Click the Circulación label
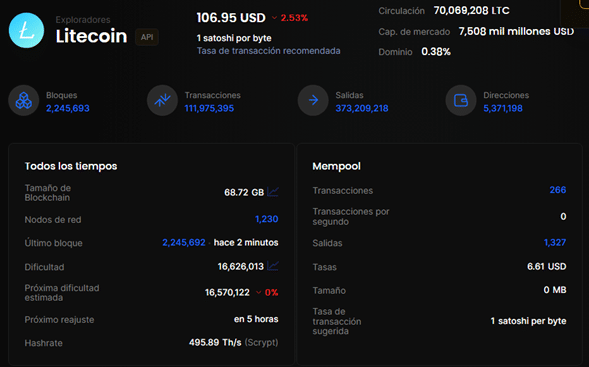Screen dimensions: 589x367 click(402, 11)
